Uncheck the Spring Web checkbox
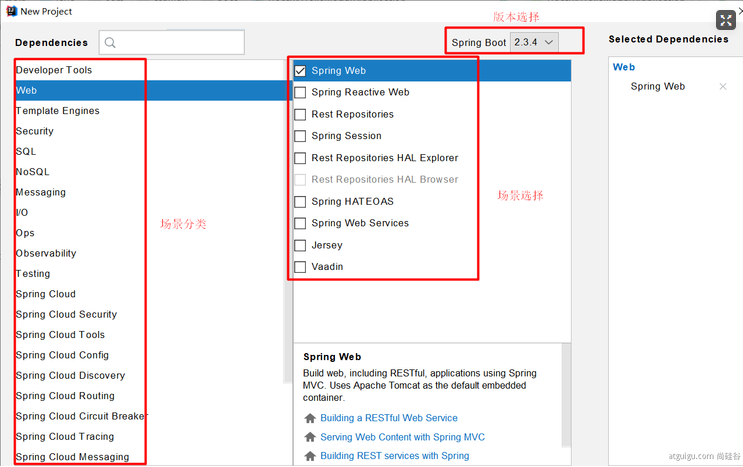Screen dimensions: 743x467 (300, 71)
